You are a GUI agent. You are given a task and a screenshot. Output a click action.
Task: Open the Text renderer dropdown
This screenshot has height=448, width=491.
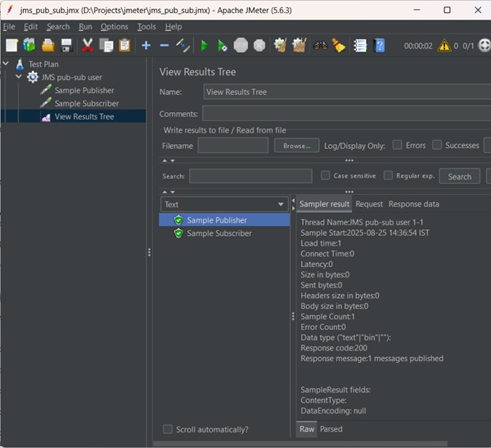coord(224,205)
